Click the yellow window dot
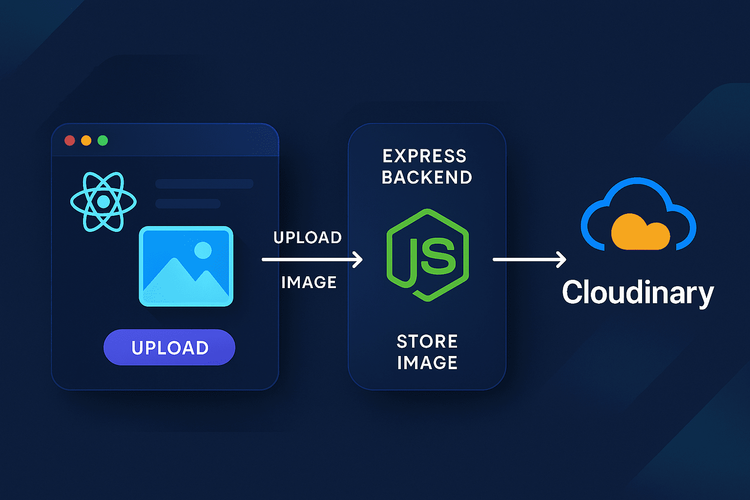Viewport: 750px width, 500px height. click(86, 141)
